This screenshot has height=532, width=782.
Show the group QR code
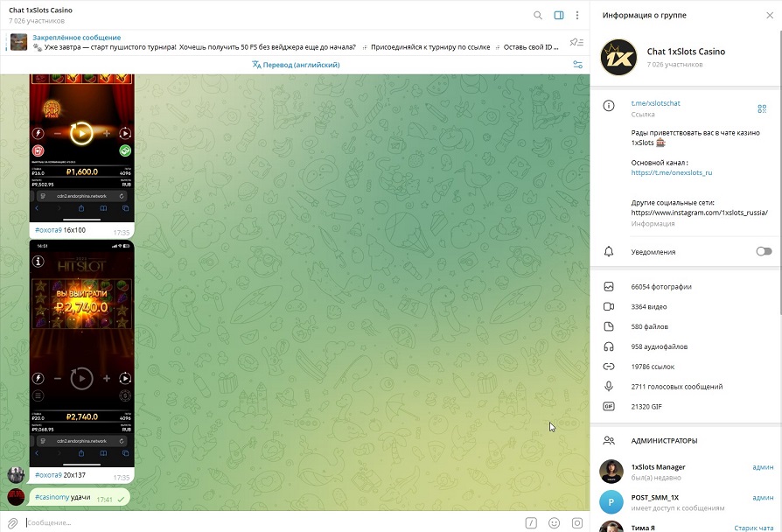click(762, 108)
